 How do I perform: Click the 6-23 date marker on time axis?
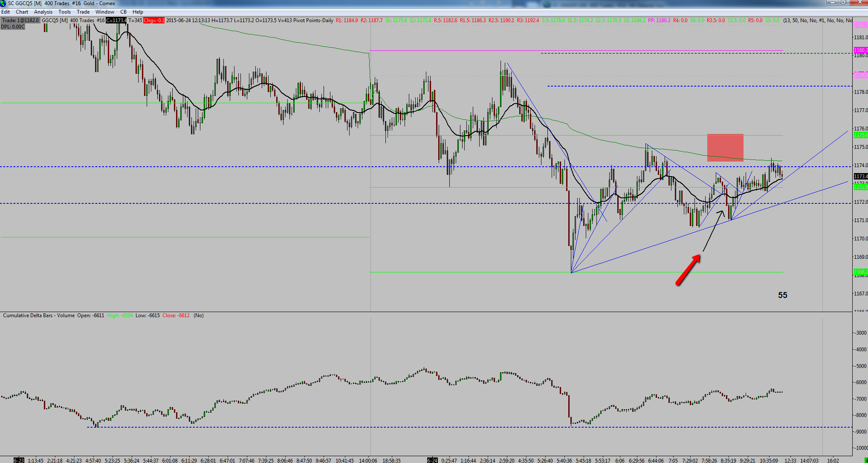(19, 460)
